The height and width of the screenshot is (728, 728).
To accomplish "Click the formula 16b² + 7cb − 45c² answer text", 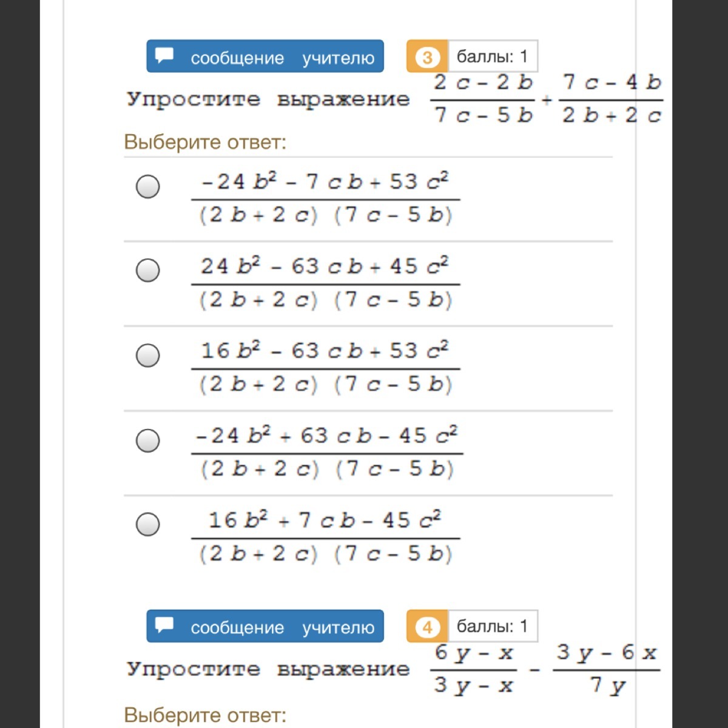I will click(x=325, y=537).
